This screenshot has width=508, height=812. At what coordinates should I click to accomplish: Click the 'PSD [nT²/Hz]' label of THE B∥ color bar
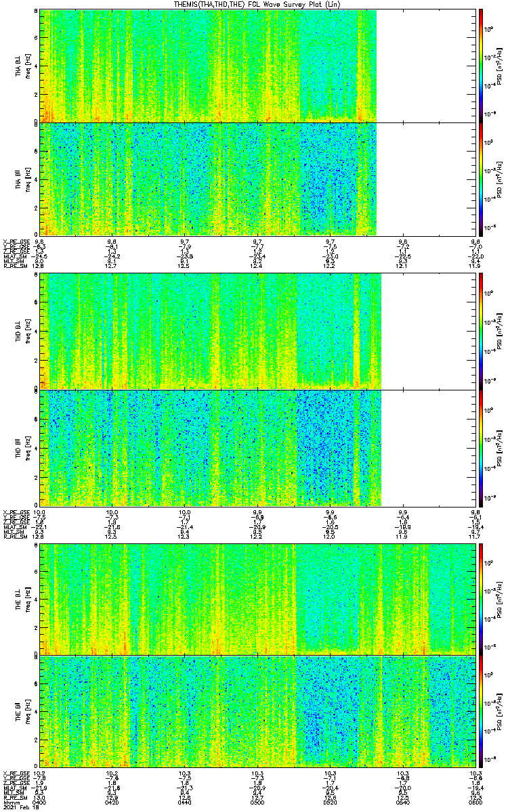click(500, 712)
